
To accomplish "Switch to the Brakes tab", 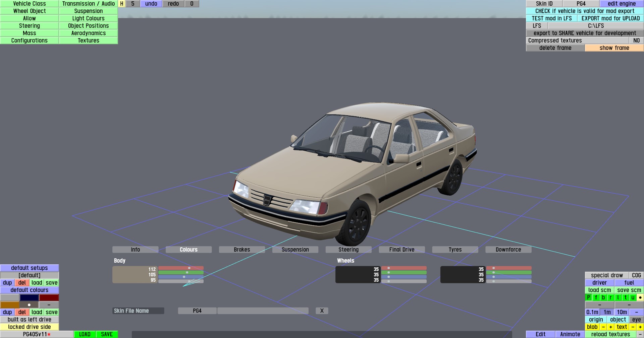I will (x=242, y=250).
